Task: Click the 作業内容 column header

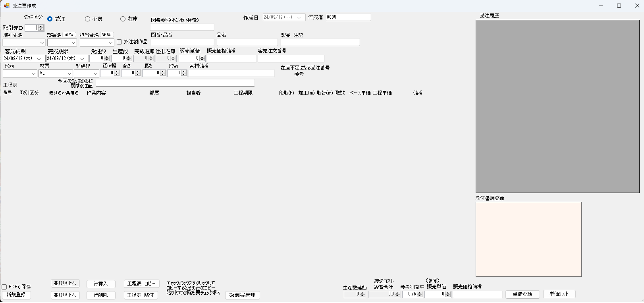Action: pos(96,93)
